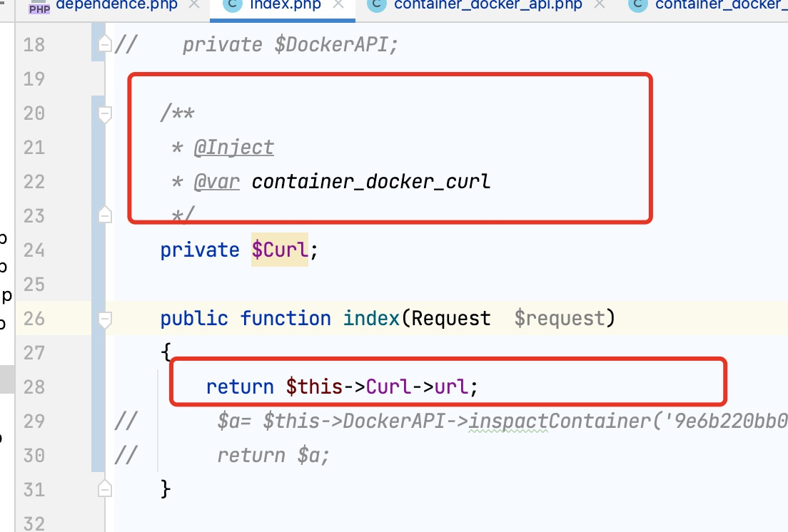The width and height of the screenshot is (788, 532).
Task: Click the @var tag in doc comment
Action: point(216,182)
